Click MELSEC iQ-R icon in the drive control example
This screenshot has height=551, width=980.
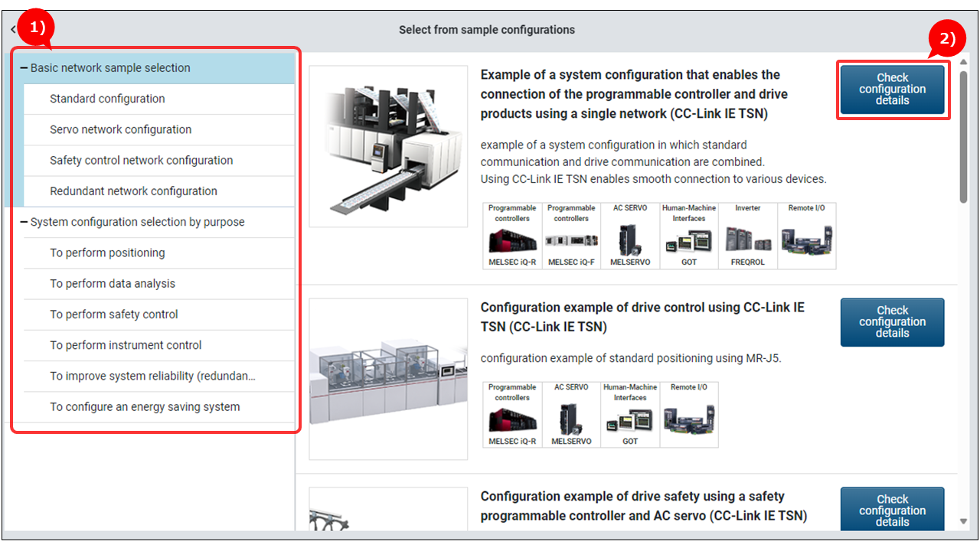point(512,414)
